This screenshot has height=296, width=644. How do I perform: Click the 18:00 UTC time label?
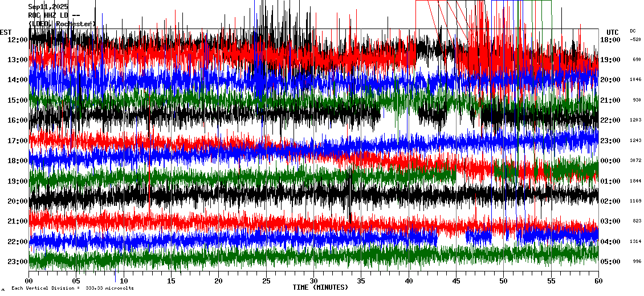pyautogui.click(x=612, y=40)
